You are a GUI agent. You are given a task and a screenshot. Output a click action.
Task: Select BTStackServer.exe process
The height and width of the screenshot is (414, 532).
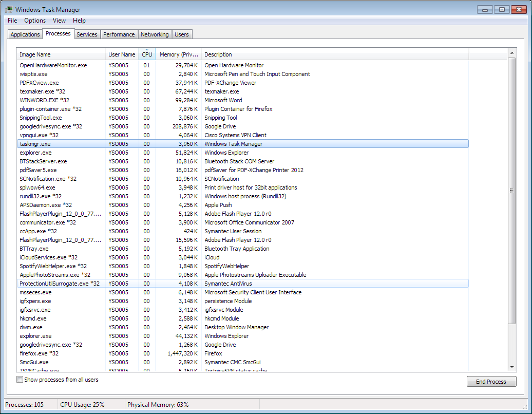(x=242, y=161)
